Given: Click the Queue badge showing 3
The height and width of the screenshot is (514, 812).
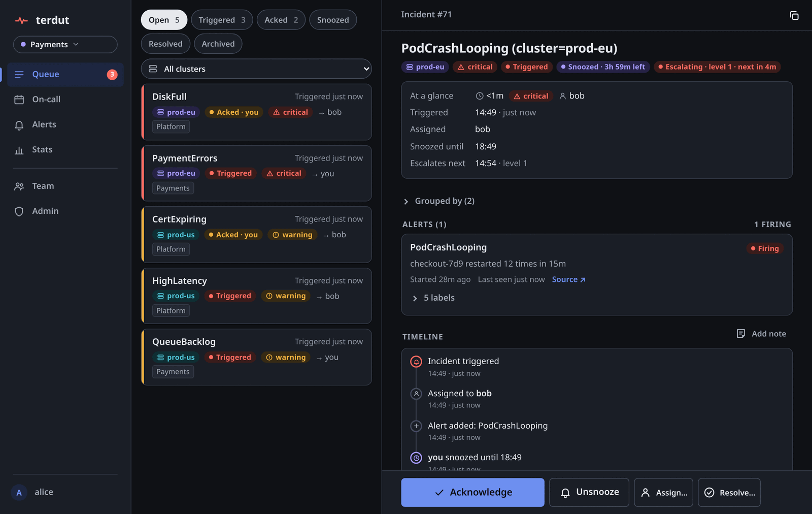Looking at the screenshot, I should (112, 75).
